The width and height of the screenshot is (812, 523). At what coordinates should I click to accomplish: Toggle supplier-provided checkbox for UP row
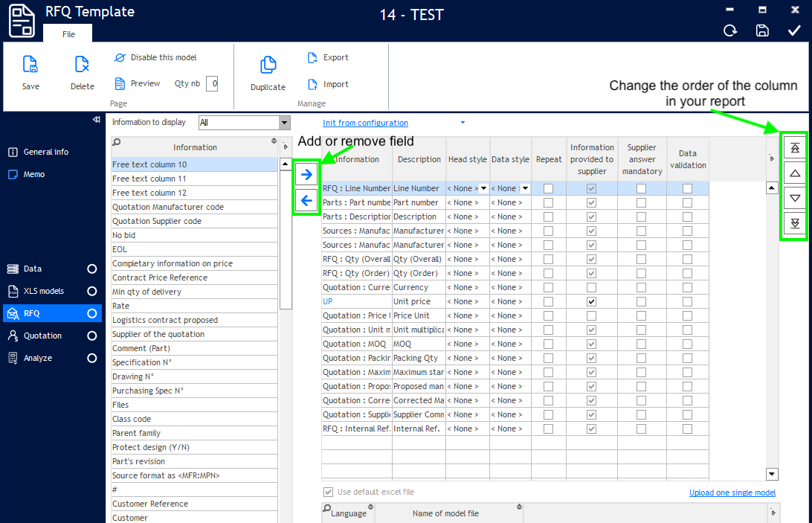click(x=592, y=302)
